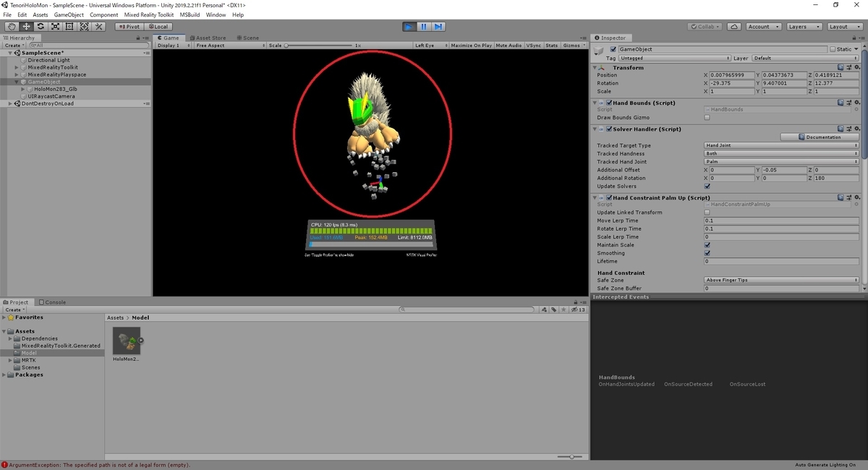Enable Draw Bounds Gizmo checkbox
868x470 pixels.
click(x=707, y=117)
